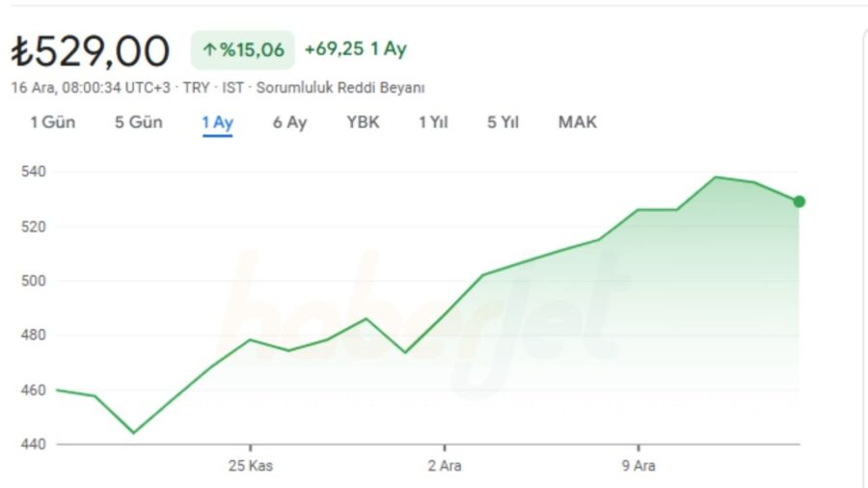This screenshot has width=868, height=488.
Task: Open the 6 Ay chart range
Action: [289, 122]
